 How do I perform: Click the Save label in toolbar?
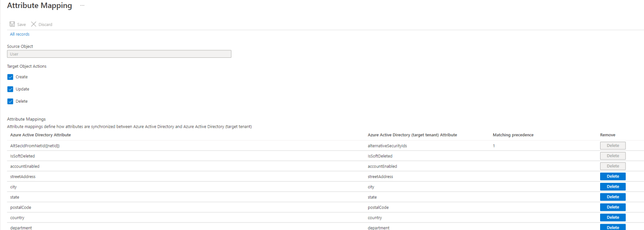[x=21, y=25]
